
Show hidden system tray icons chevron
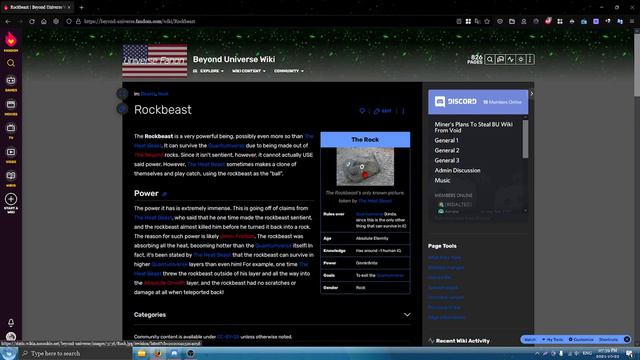click(x=537, y=353)
